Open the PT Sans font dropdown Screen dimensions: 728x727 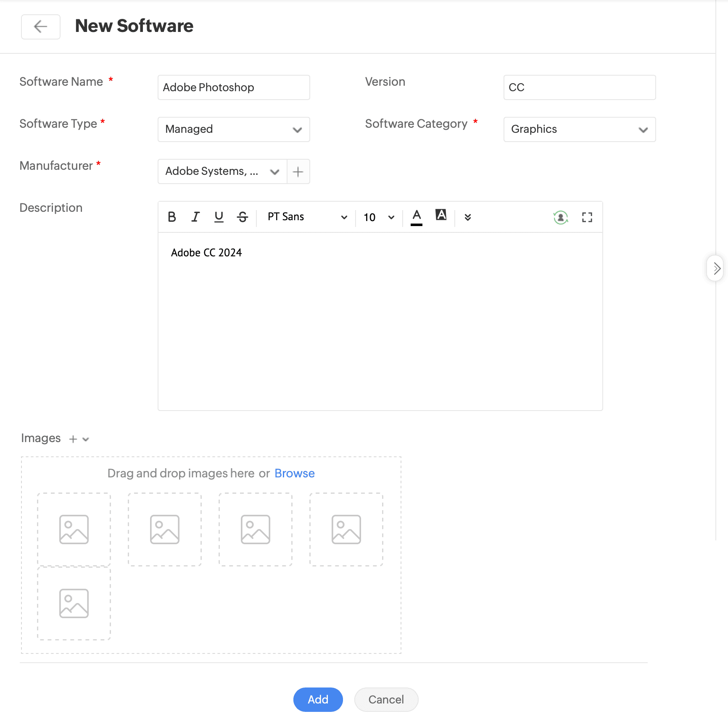click(x=307, y=217)
